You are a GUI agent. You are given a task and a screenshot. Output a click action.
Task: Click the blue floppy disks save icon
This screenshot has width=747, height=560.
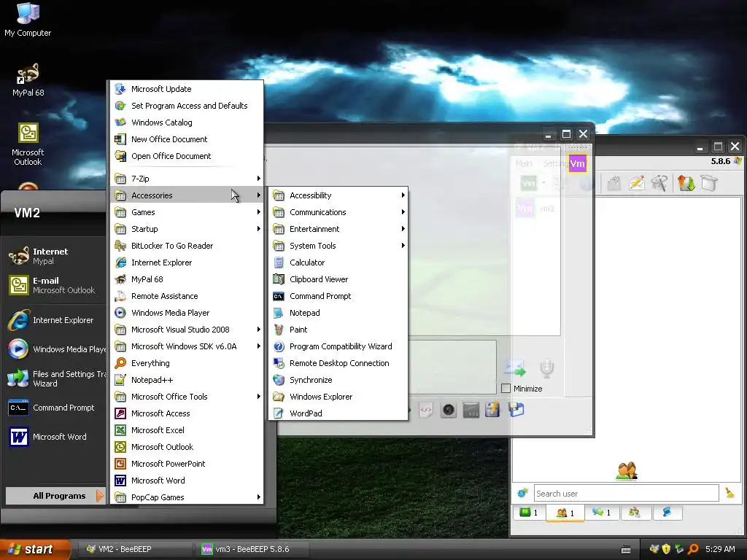point(516,410)
